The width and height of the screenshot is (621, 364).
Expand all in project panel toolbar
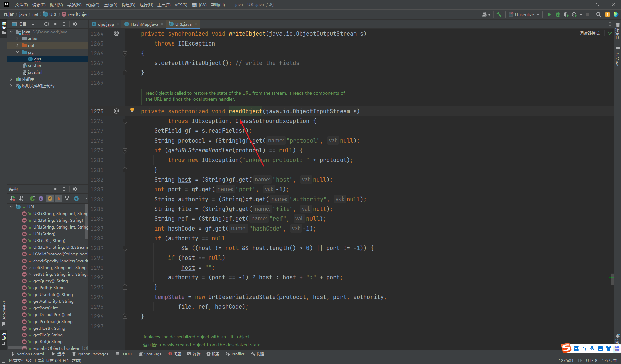click(x=55, y=24)
